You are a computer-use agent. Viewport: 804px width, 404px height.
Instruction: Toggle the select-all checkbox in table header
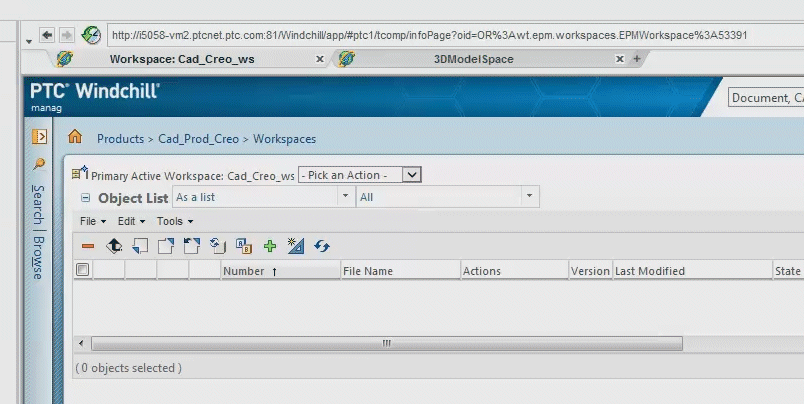(x=82, y=270)
